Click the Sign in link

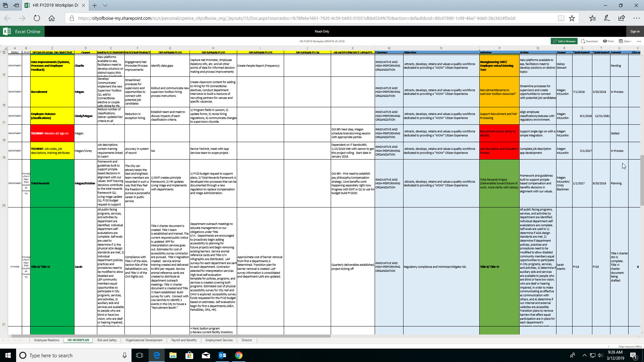635,32
